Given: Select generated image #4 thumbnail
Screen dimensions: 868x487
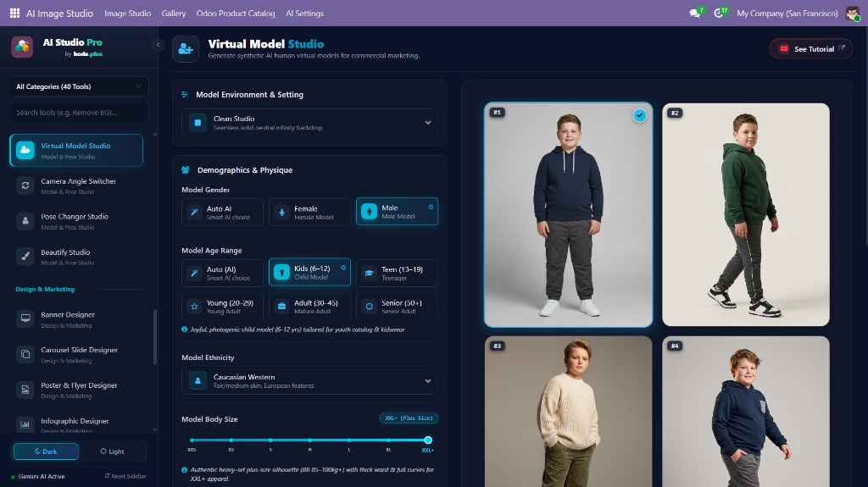Looking at the screenshot, I should (746, 412).
